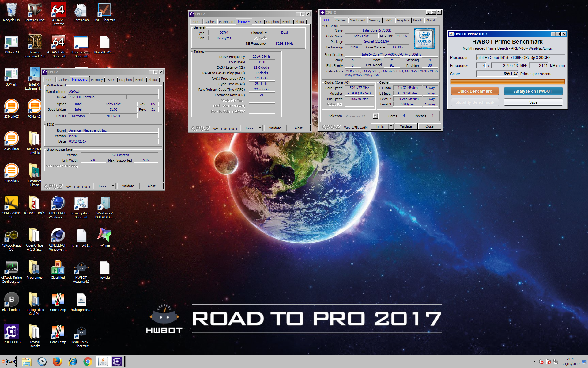Screen dimensions: 588x368
Task: Click Analyze on HWBOT button
Action: [x=533, y=91]
